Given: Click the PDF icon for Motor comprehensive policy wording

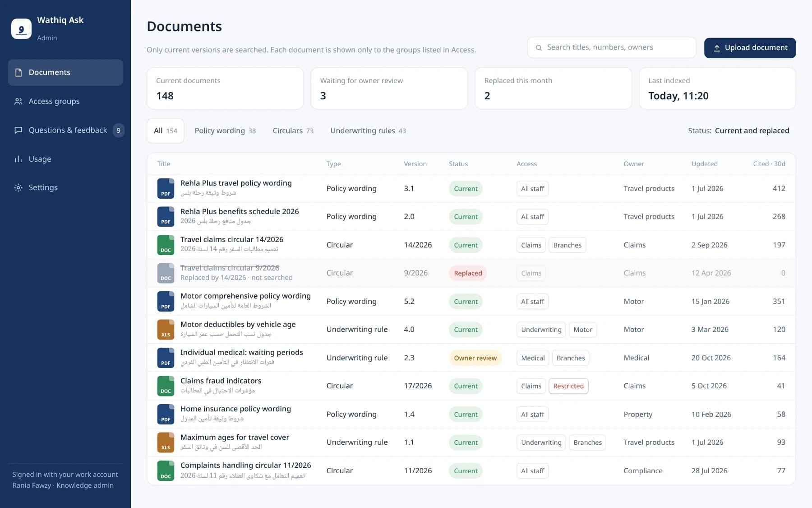Looking at the screenshot, I should 166,301.
